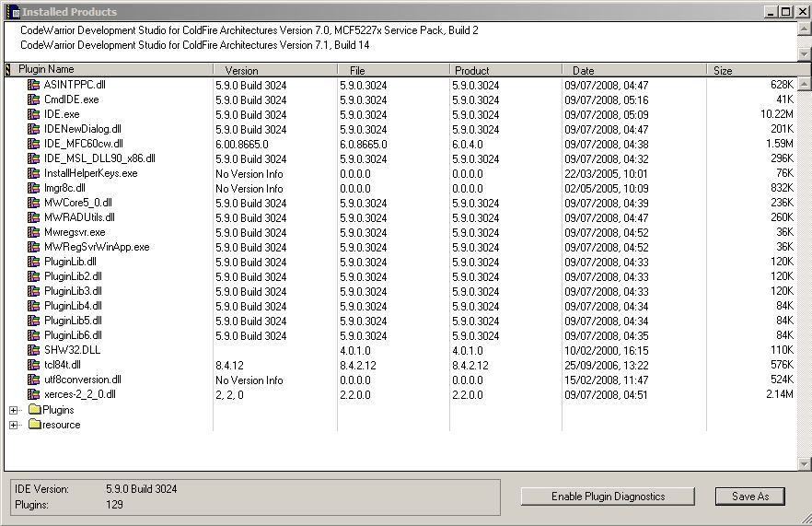
Task: Expand the resource folder tree node
Action: pyautogui.click(x=14, y=425)
